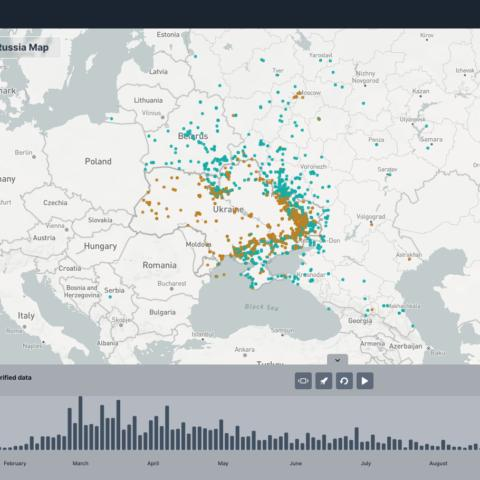Viewport: 480px width, 480px height.
Task: Click the July label on the timeline
Action: 366,463
